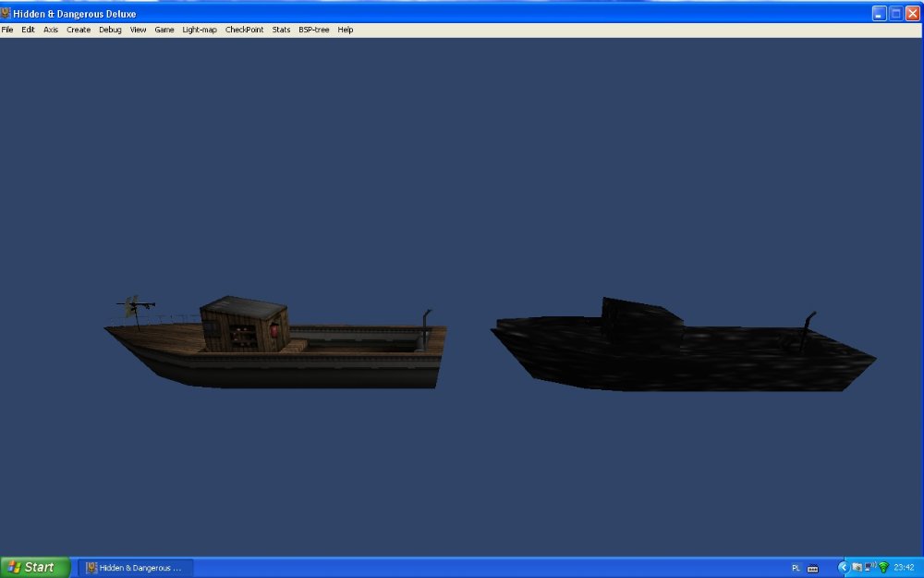
Task: Click the 23:42 taskbar clock
Action: click(904, 568)
